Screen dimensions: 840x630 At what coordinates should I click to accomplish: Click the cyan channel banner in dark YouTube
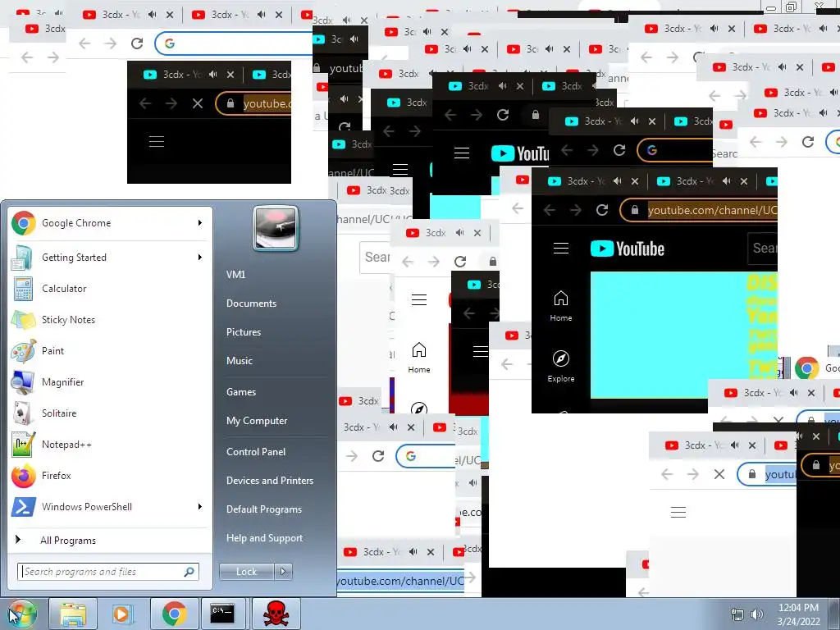tap(683, 335)
